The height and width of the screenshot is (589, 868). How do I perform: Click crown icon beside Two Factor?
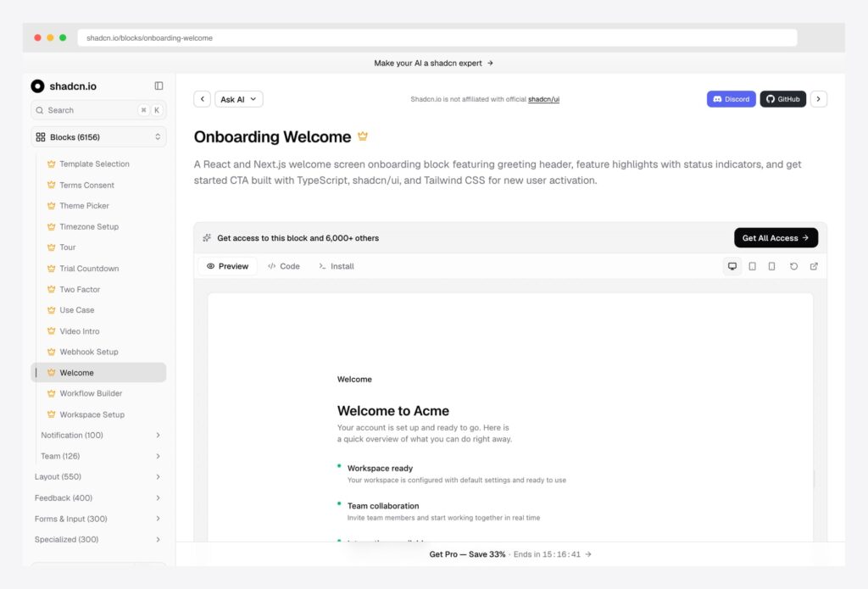pos(52,289)
